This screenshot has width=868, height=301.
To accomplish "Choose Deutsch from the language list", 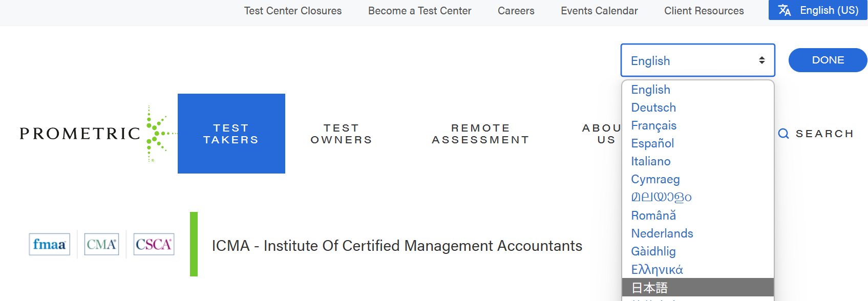I will click(653, 107).
